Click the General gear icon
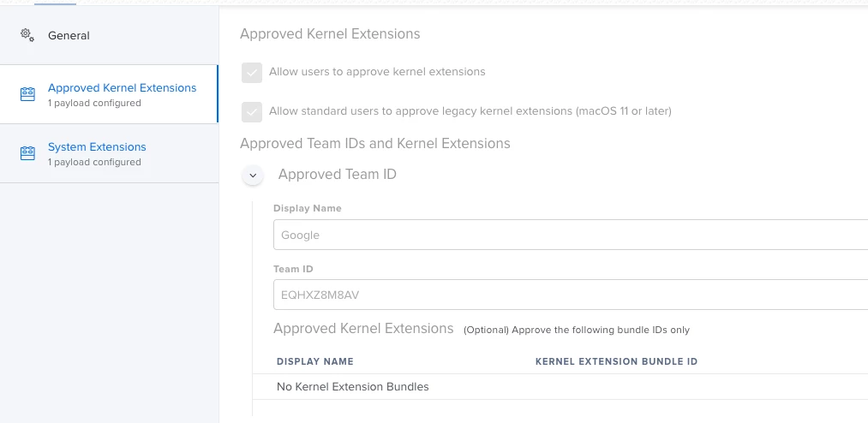 [x=27, y=35]
